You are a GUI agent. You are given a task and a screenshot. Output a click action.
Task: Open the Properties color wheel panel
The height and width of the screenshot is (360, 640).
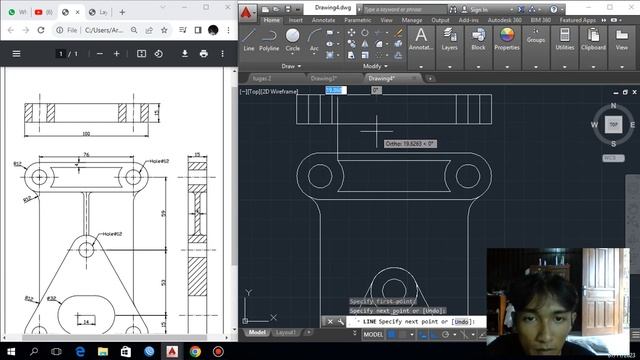point(507,39)
